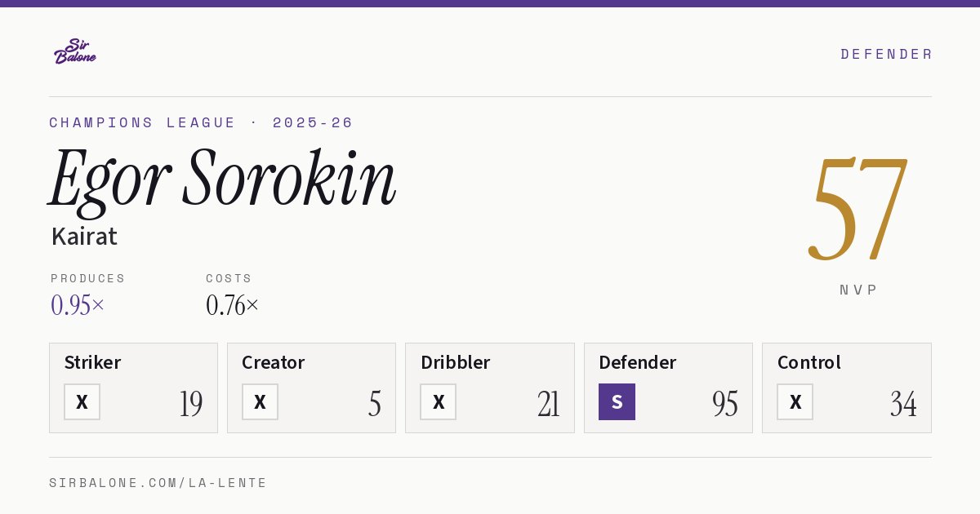Click the NVP label under the rating

pos(858,290)
